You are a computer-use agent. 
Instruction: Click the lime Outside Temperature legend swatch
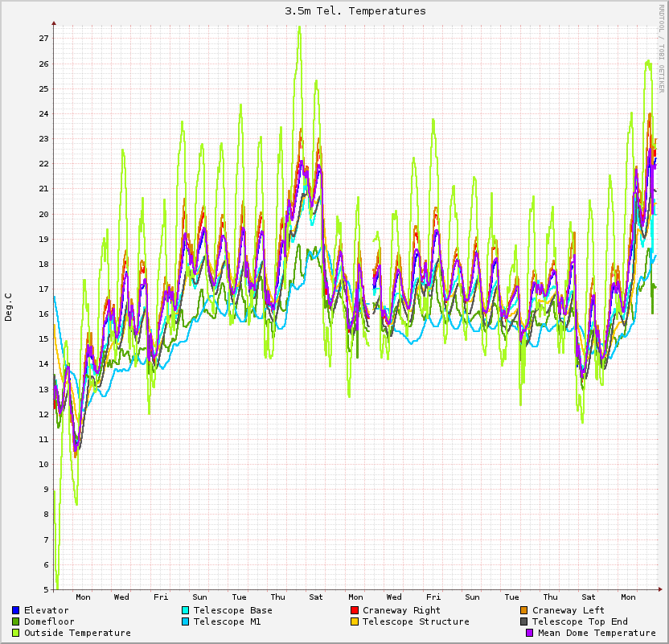point(16,633)
